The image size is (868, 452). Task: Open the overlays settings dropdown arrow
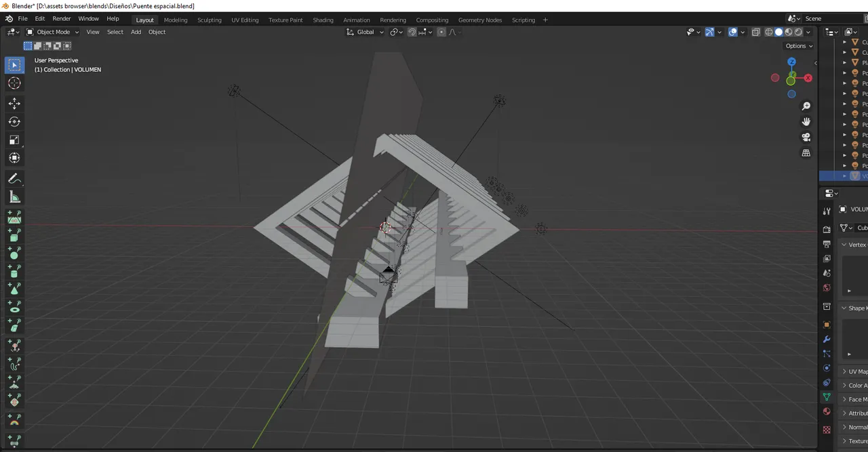[x=743, y=32]
